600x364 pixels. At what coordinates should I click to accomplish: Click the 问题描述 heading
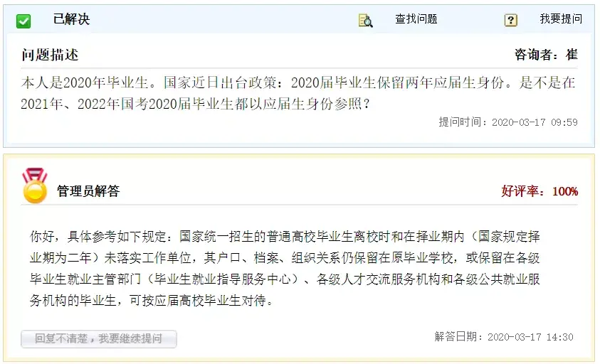click(x=50, y=55)
